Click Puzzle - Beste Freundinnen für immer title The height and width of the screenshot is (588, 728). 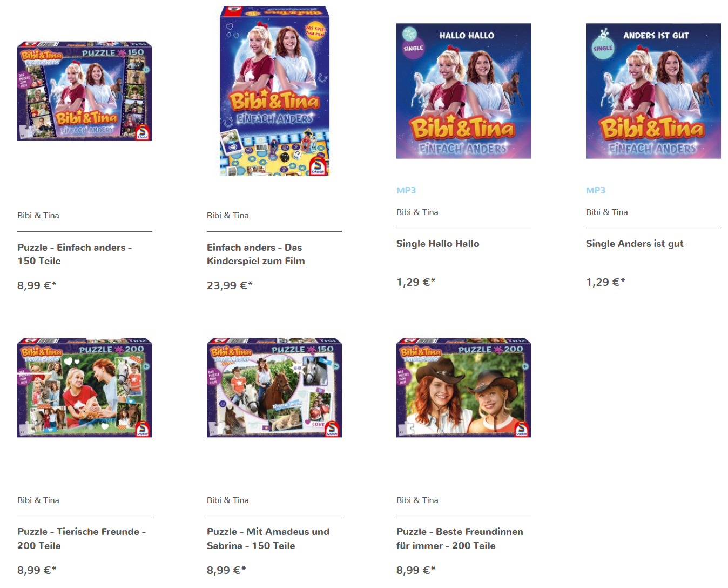460,539
